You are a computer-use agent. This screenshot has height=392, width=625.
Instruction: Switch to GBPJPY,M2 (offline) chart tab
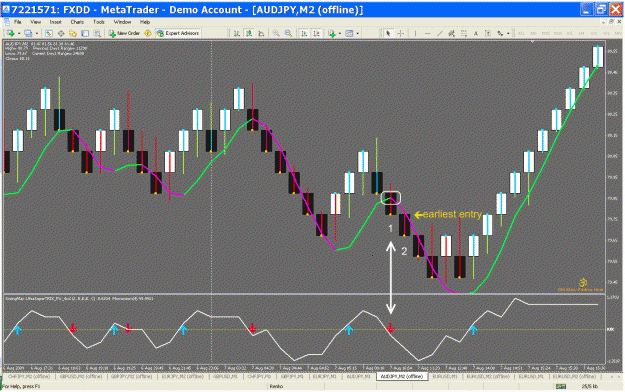(x=132, y=376)
